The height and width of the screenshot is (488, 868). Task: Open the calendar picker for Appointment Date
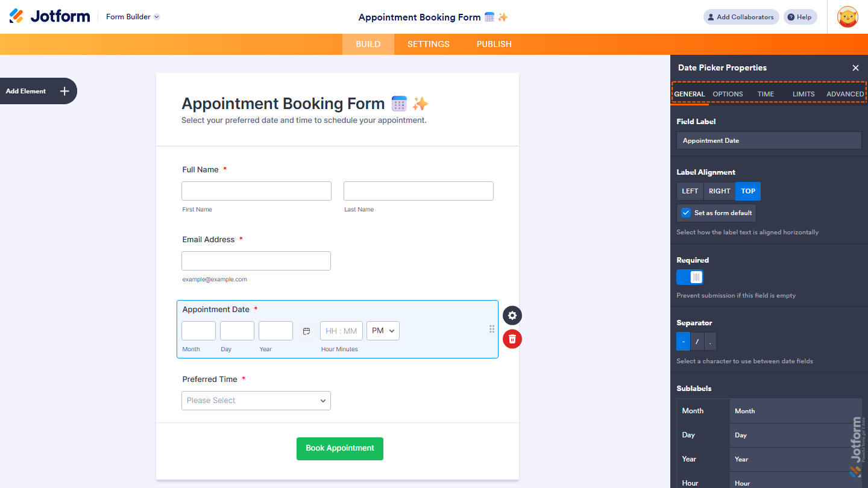[x=306, y=331]
